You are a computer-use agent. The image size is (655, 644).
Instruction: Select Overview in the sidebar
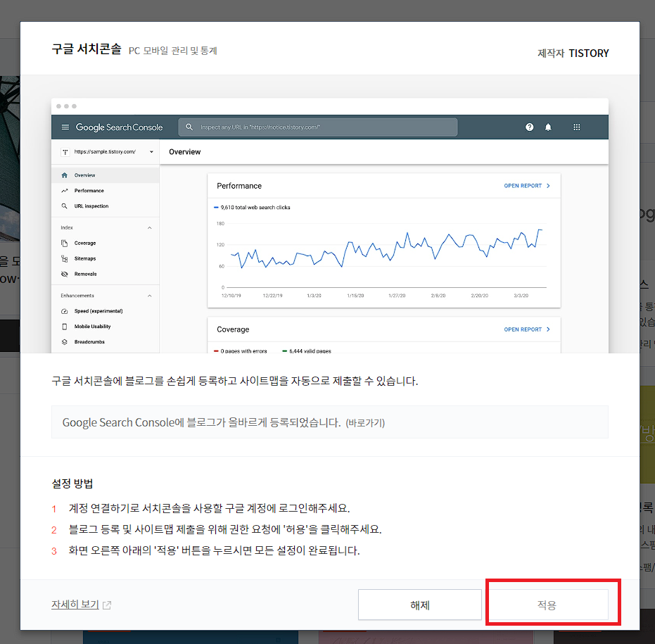(106, 175)
